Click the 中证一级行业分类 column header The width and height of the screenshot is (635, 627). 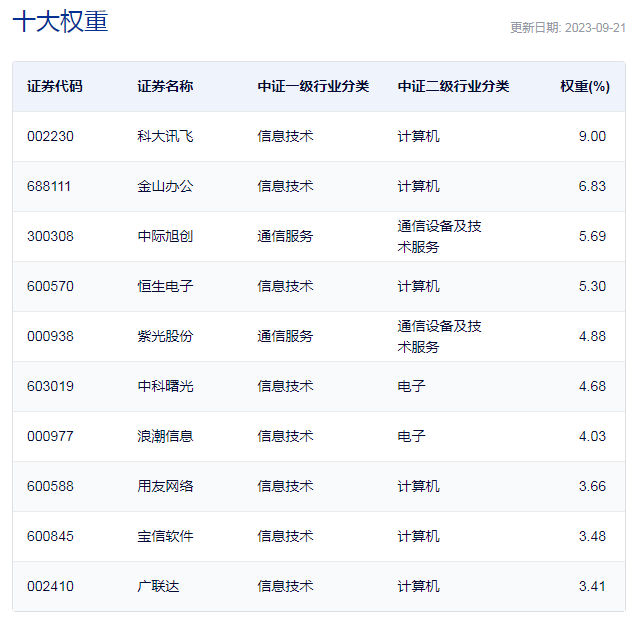tap(313, 86)
